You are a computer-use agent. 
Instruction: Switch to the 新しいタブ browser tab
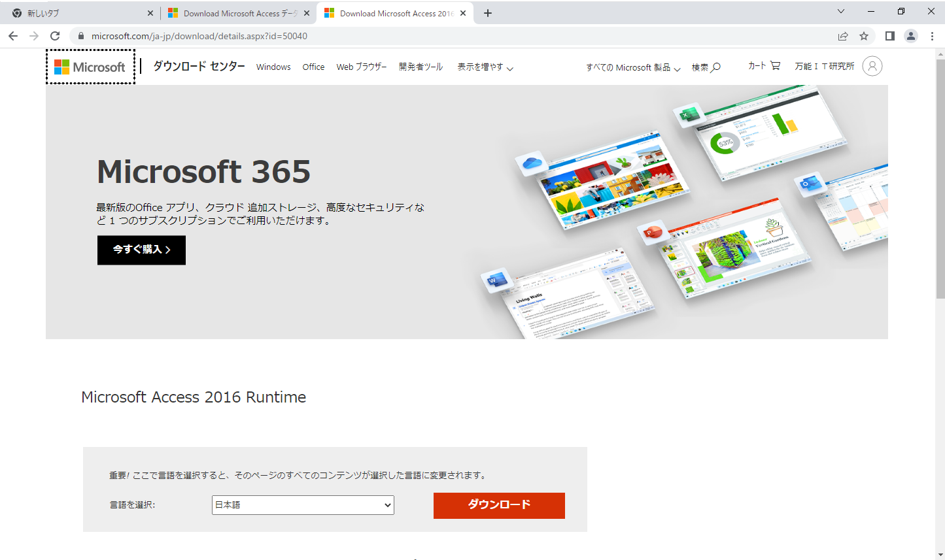(x=78, y=13)
